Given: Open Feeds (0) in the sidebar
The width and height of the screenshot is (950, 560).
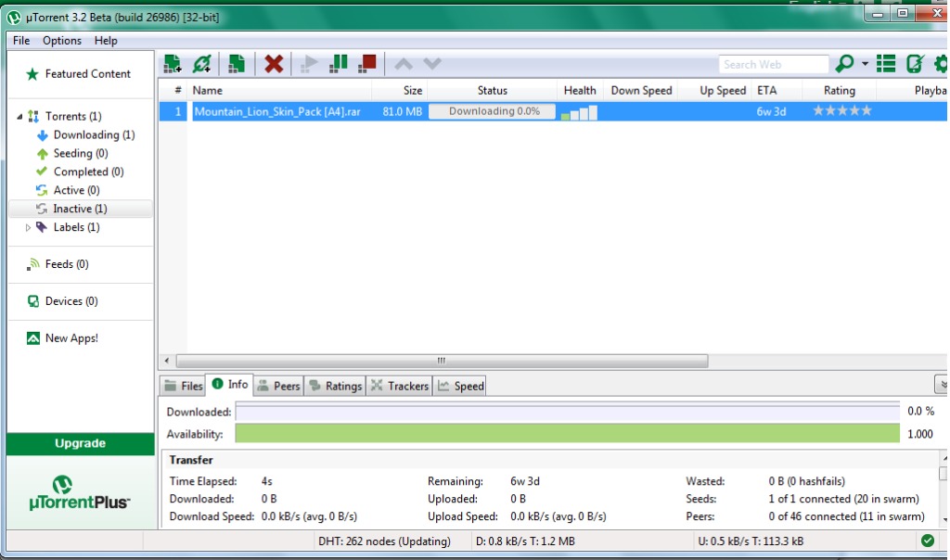Looking at the screenshot, I should [x=58, y=264].
